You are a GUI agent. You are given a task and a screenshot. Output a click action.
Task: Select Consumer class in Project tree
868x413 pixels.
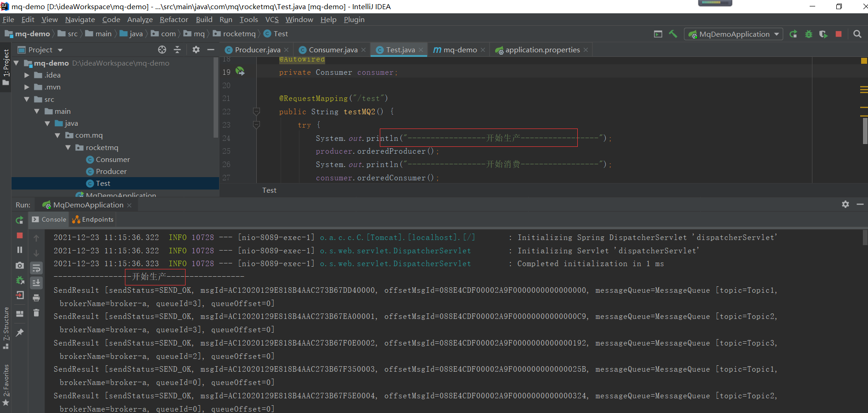113,159
